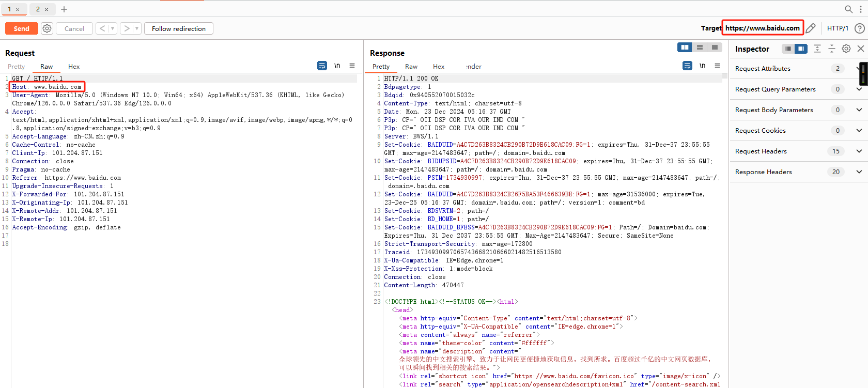Toggle word wrap icon in Request panel
This screenshot has height=388, width=868.
322,66
